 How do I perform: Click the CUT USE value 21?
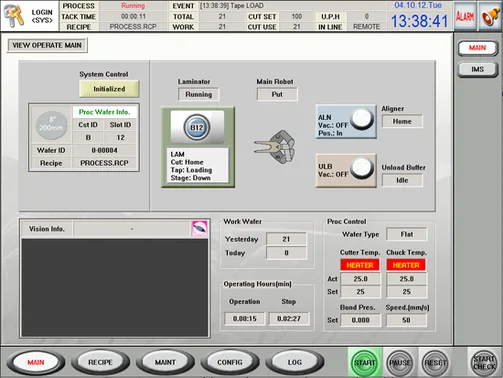click(296, 27)
